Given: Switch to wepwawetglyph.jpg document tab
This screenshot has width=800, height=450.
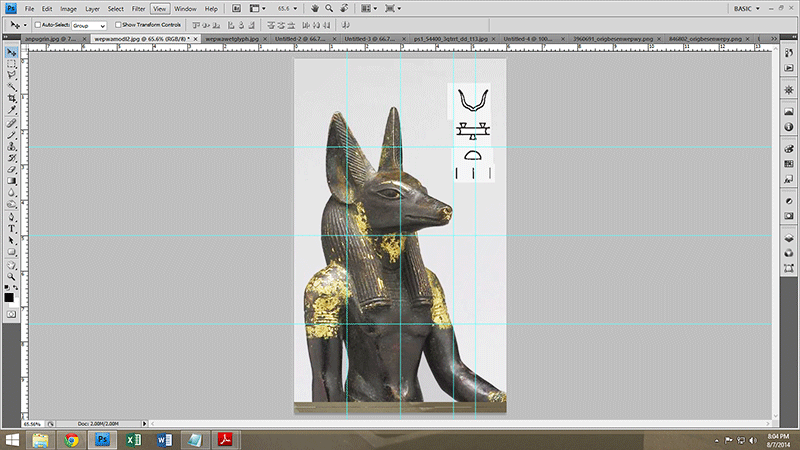Looking at the screenshot, I should coord(233,39).
